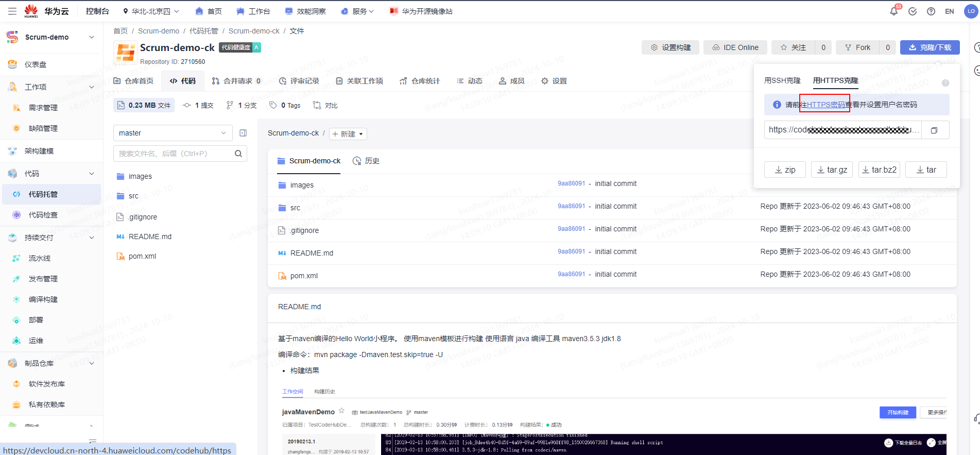980x455 pixels.
Task: Download the repository as tar.bz2
Action: [880, 170]
